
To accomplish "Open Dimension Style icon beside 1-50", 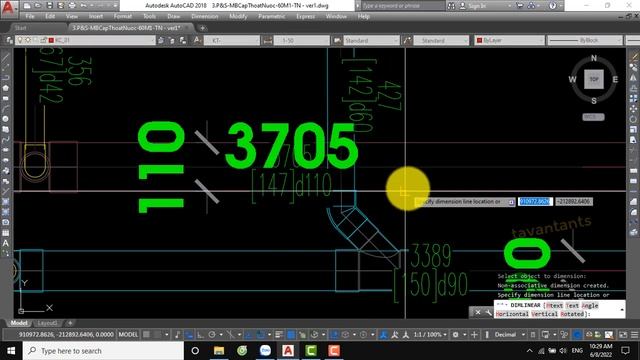I will tap(268, 40).
